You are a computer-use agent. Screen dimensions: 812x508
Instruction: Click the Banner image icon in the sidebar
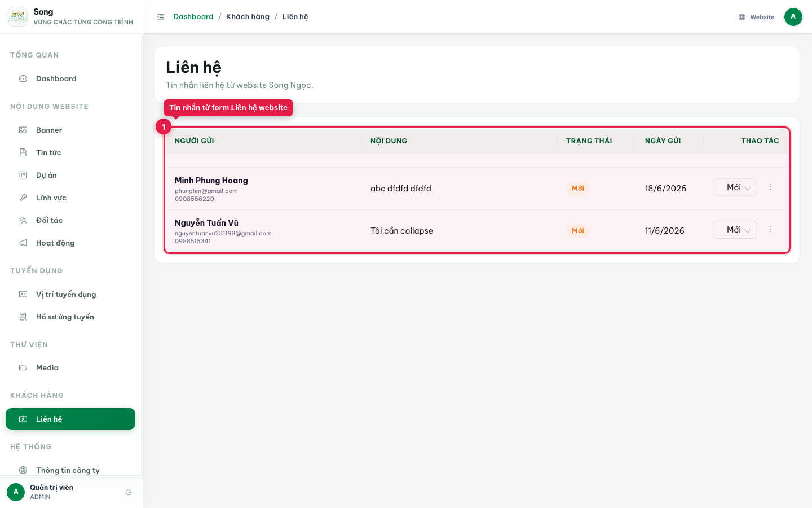click(x=23, y=130)
